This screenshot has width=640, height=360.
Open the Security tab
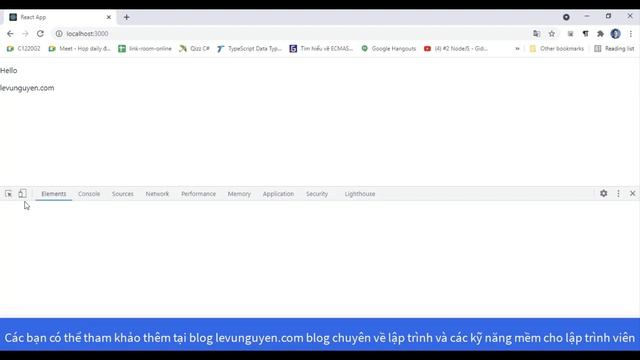coord(317,194)
